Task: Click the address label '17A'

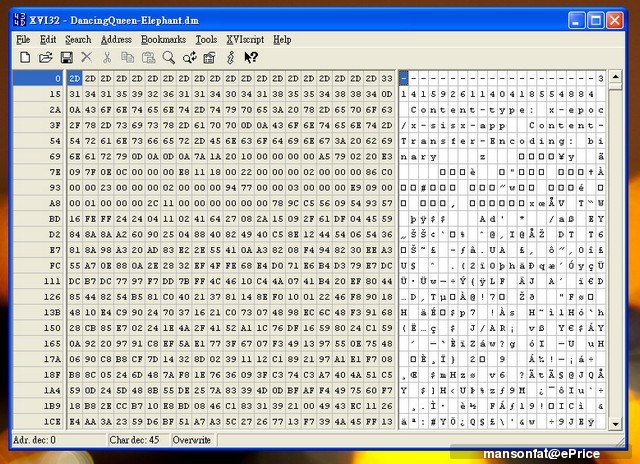Action: (x=52, y=359)
